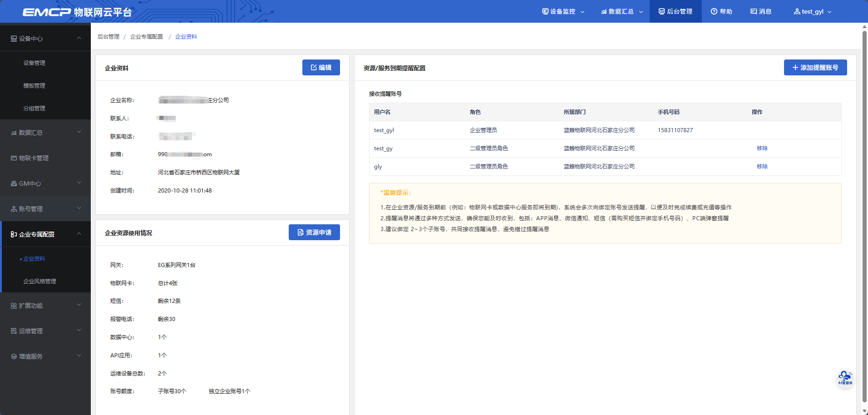Screen dimensions: 868x415
Task: Open the test_gyl user dropdown
Action: 813,11
